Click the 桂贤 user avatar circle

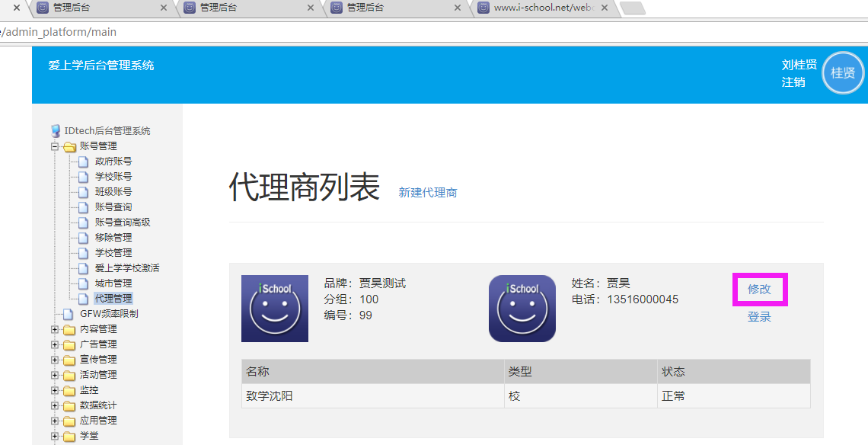click(x=843, y=73)
